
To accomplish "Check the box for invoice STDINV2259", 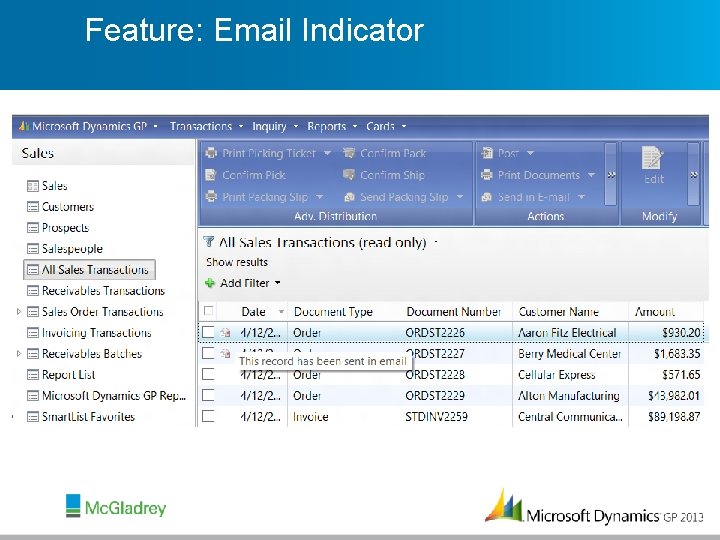I will (208, 416).
